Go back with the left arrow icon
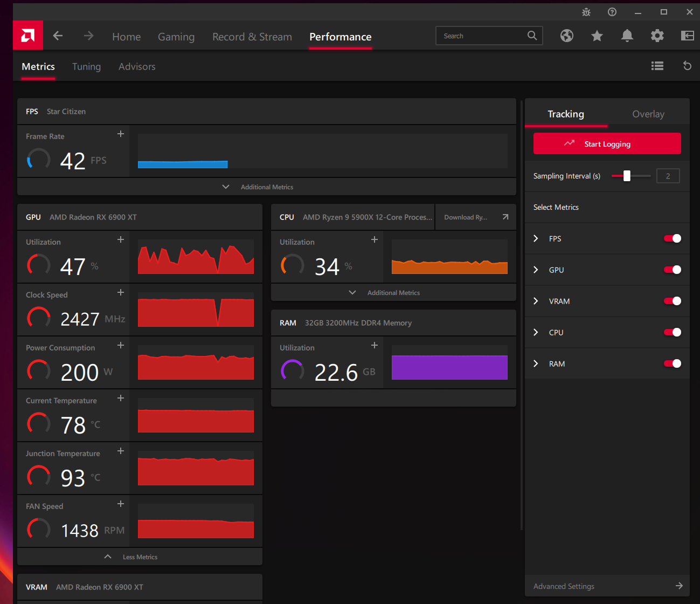 [x=58, y=36]
